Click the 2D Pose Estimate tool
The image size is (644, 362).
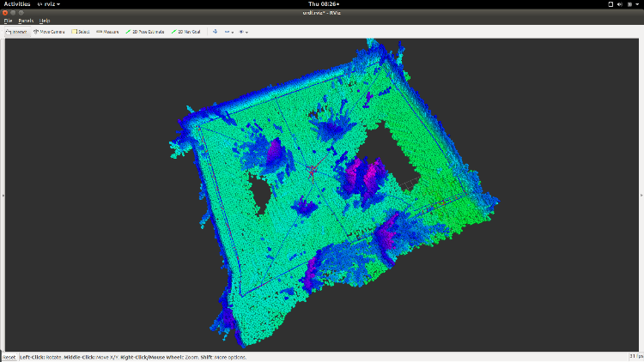pyautogui.click(x=145, y=32)
